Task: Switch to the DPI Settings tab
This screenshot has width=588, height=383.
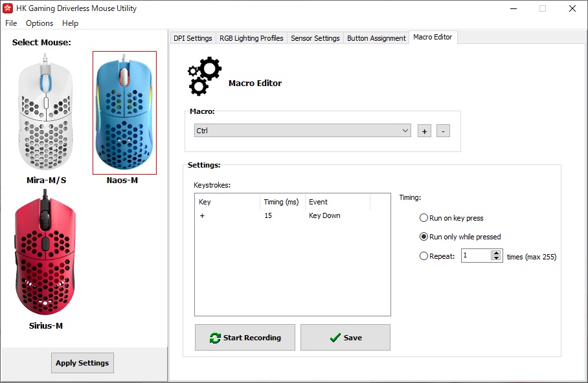Action: tap(193, 38)
